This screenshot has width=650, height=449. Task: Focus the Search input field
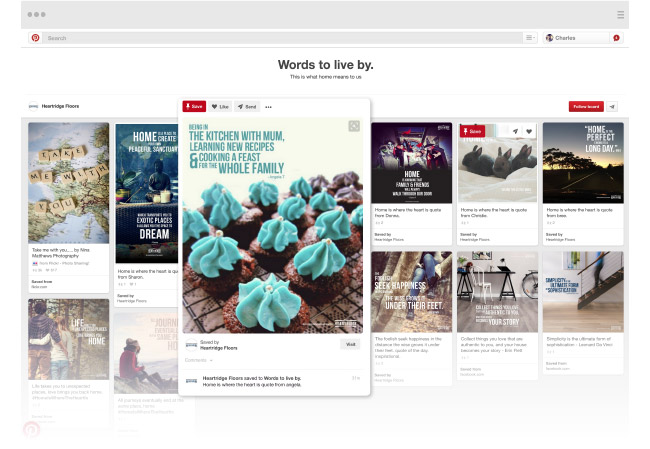[x=283, y=38]
